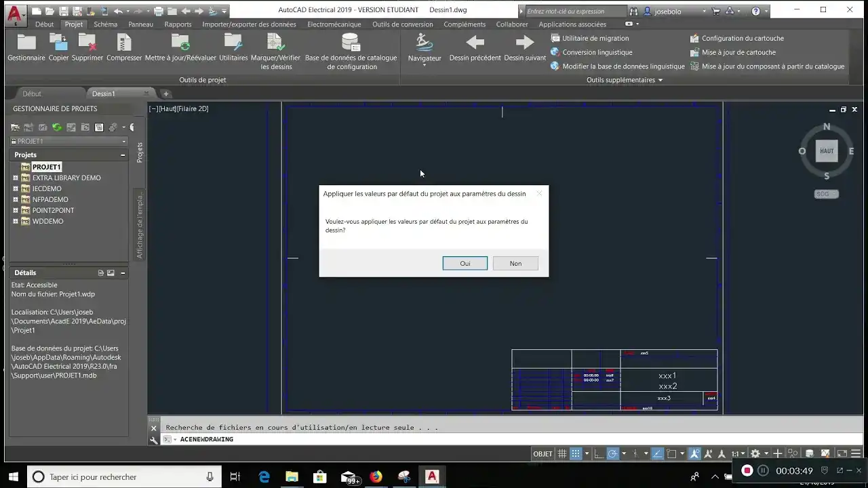Open the Navigateur surfer tool
This screenshot has height=488, width=868.
424,47
